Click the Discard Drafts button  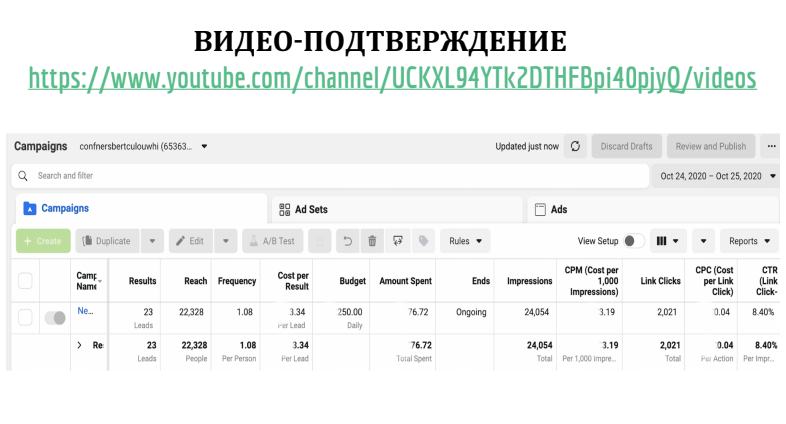(627, 146)
